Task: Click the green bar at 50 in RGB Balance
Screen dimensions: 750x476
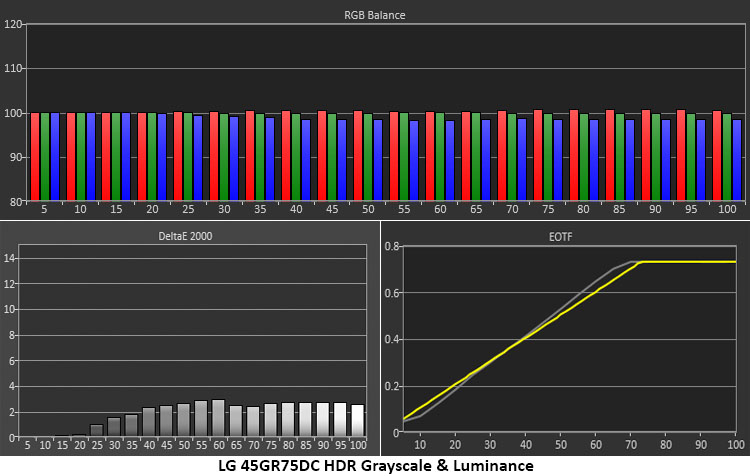Action: pyautogui.click(x=368, y=157)
